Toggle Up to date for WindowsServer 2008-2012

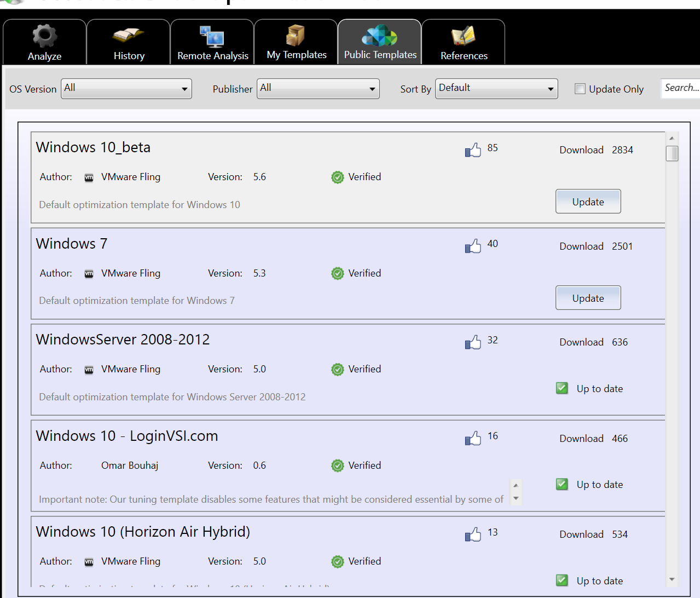pyautogui.click(x=562, y=388)
